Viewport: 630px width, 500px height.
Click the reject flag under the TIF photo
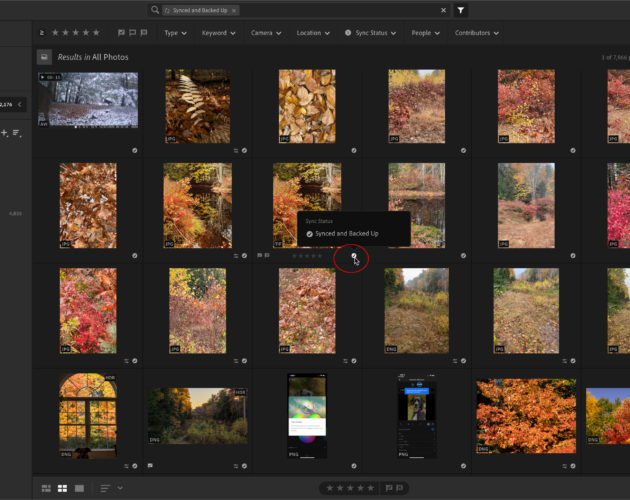267,256
